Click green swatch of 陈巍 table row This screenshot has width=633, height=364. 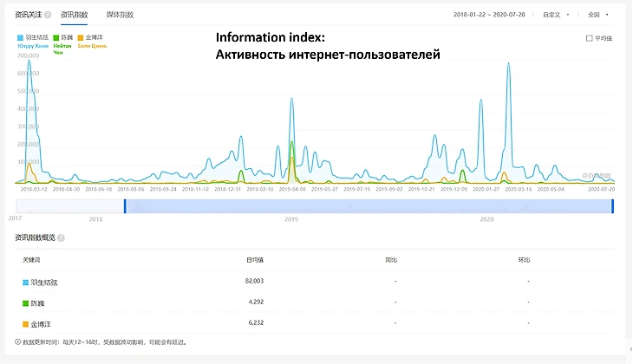25,303
